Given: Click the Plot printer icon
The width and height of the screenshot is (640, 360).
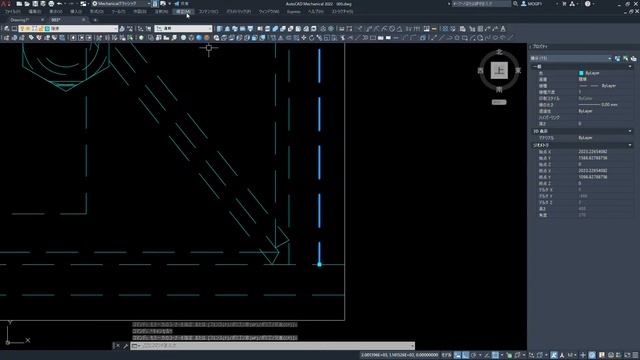Looking at the screenshot, I should click(x=51, y=4).
